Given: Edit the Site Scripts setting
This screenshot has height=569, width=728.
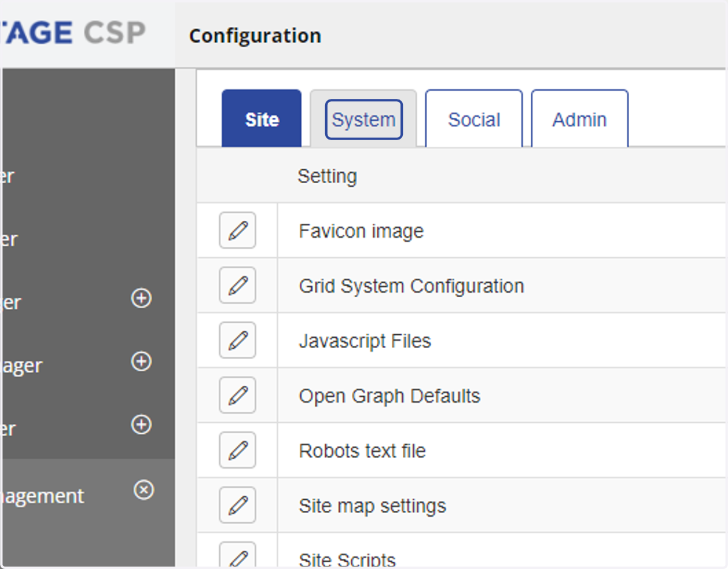Looking at the screenshot, I should click(237, 556).
